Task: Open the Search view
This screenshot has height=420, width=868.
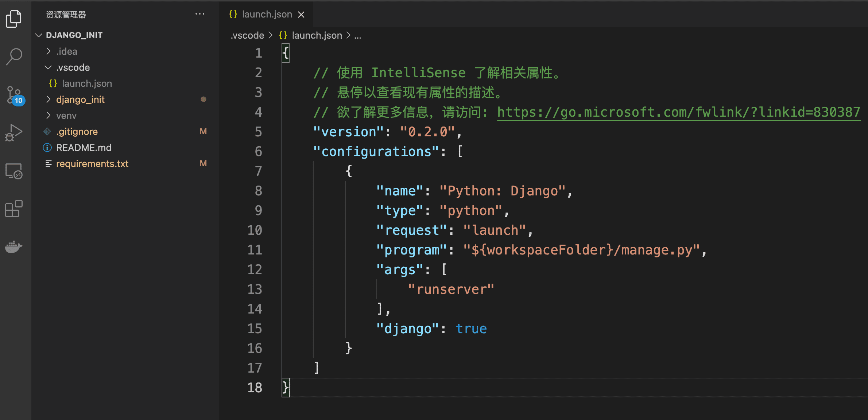Action: pos(14,57)
